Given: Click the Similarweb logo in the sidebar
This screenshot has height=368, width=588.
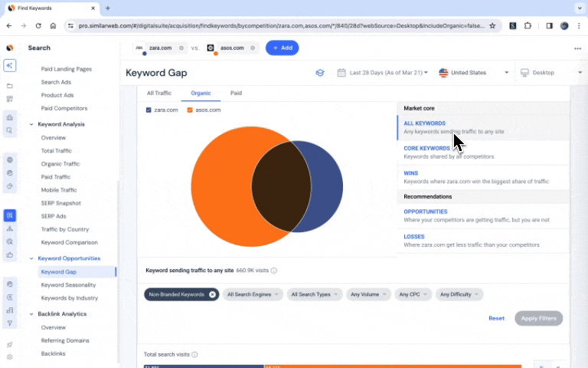Looking at the screenshot, I should coord(10,48).
